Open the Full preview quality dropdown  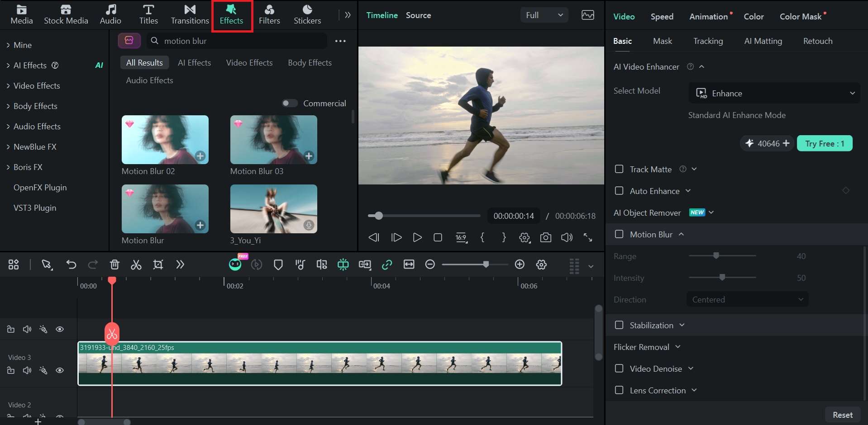pyautogui.click(x=544, y=15)
